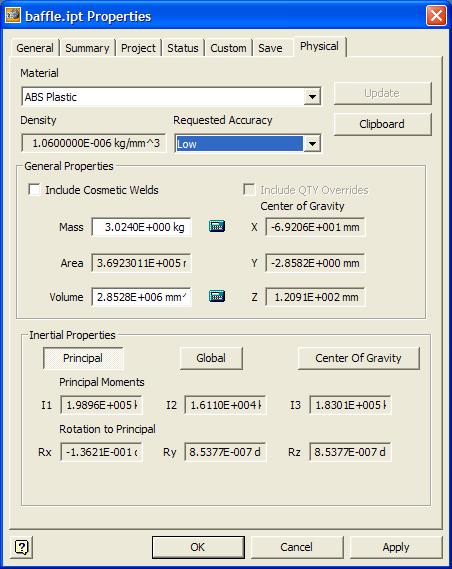Click the baffle.ipt title bar app icon

13,15
